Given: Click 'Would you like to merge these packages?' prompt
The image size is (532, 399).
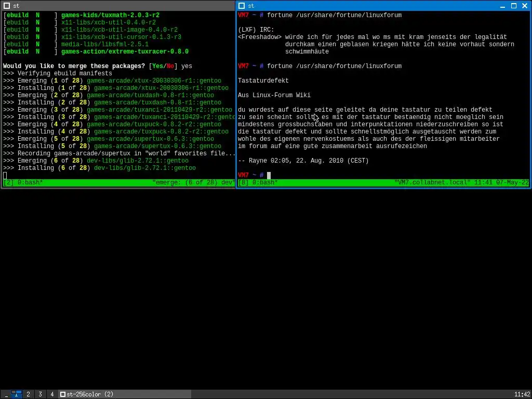Looking at the screenshot, I should pos(74,66).
